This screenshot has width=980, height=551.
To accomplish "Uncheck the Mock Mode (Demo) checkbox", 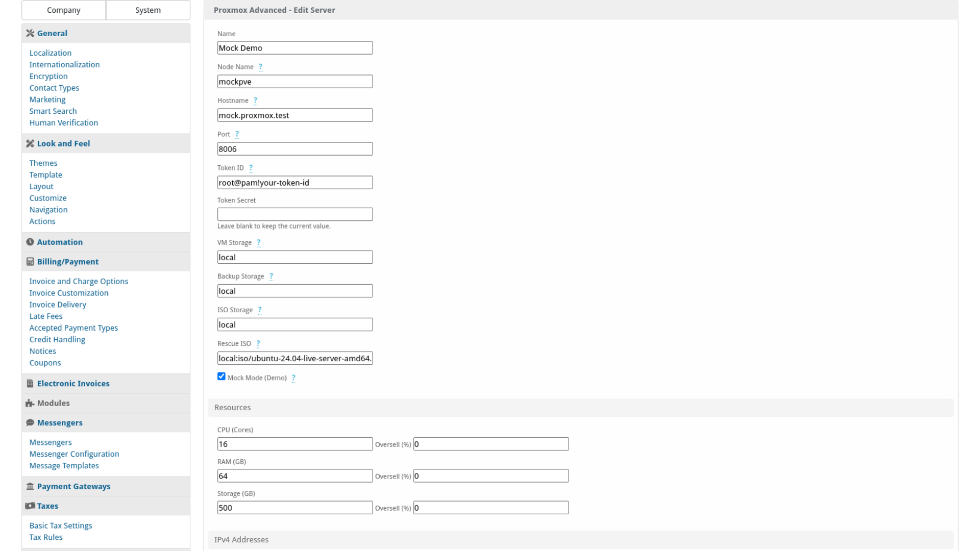I will tap(222, 377).
